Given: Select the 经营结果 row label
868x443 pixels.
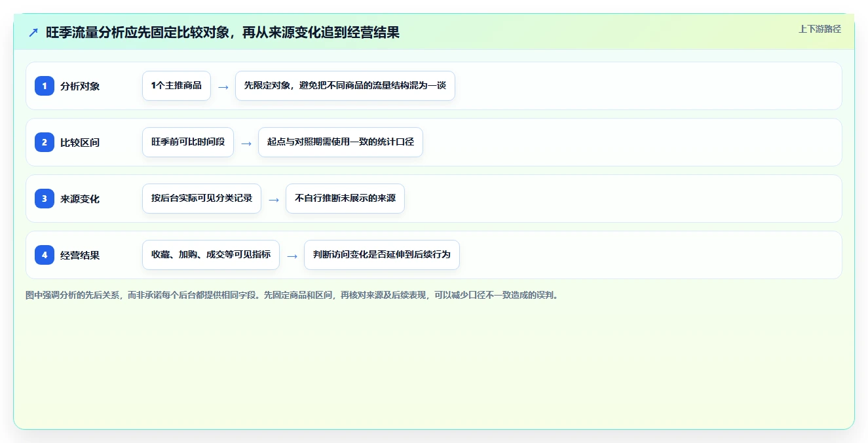Looking at the screenshot, I should (x=80, y=255).
